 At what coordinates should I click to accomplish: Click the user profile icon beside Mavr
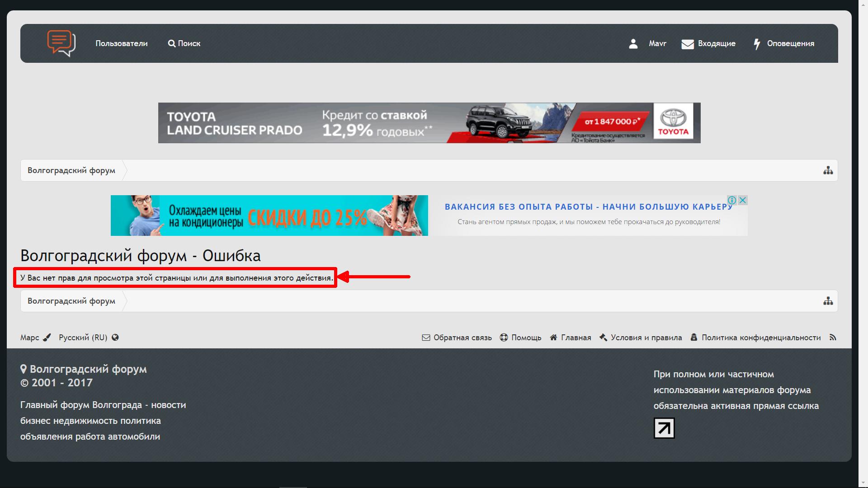[x=633, y=43]
